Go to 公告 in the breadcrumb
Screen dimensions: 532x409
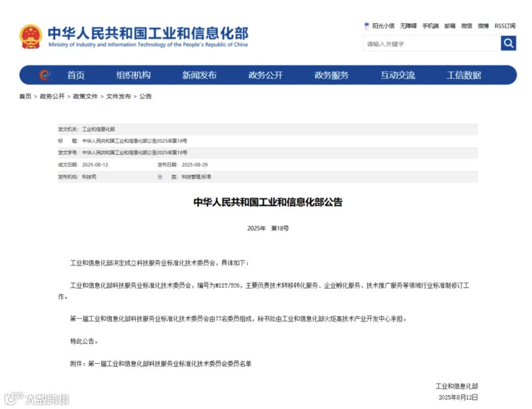(145, 97)
